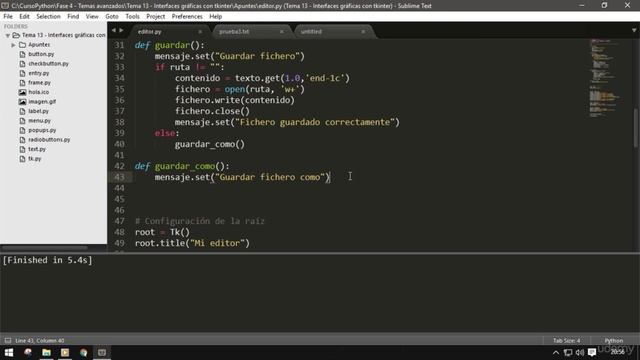640x360 pixels.
Task: Open the Windows Start menu
Action: tap(9, 352)
